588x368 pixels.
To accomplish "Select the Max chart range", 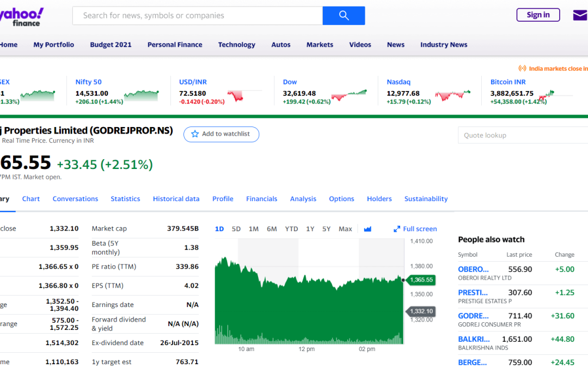I will (345, 228).
